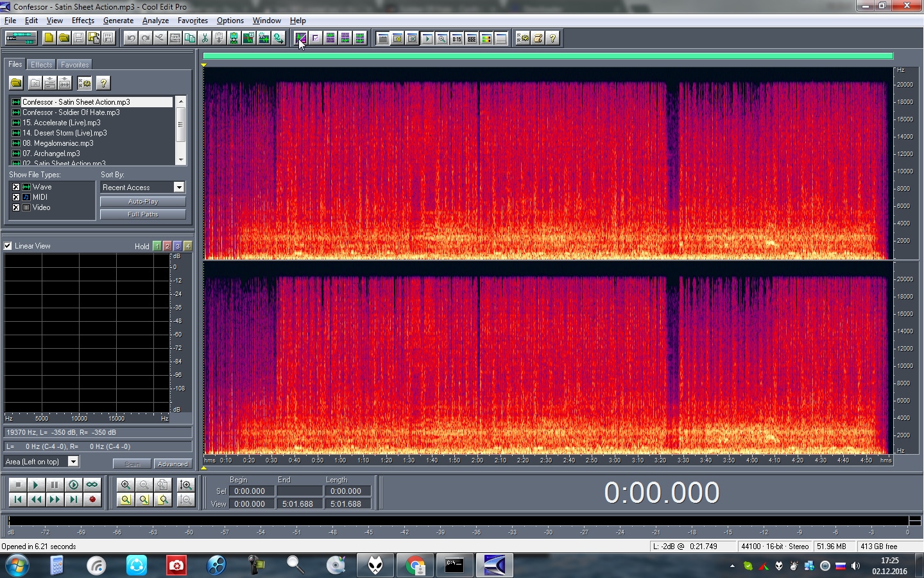Uncheck the Linear View checkbox

[x=8, y=246]
